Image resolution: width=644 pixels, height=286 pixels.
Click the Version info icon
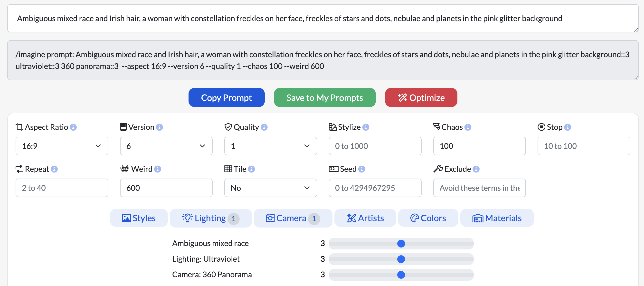[x=160, y=127]
